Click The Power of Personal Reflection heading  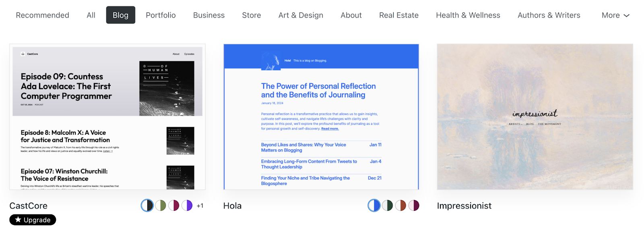[318, 90]
